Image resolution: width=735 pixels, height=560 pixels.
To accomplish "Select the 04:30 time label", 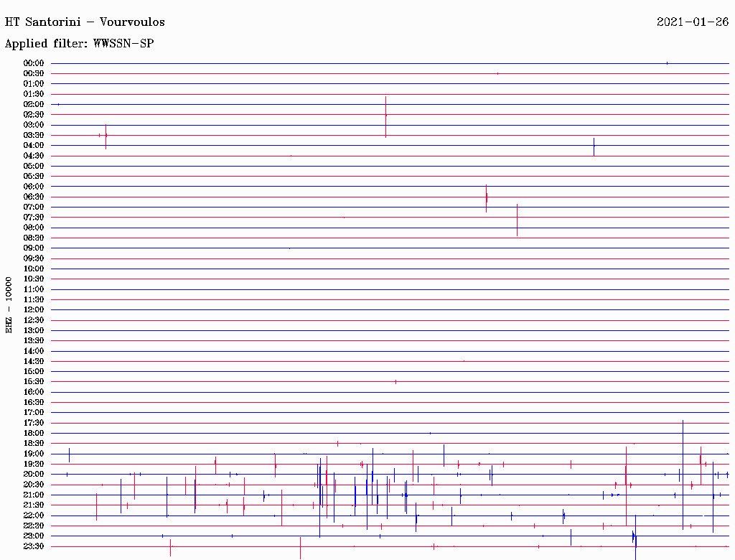I will click(34, 156).
